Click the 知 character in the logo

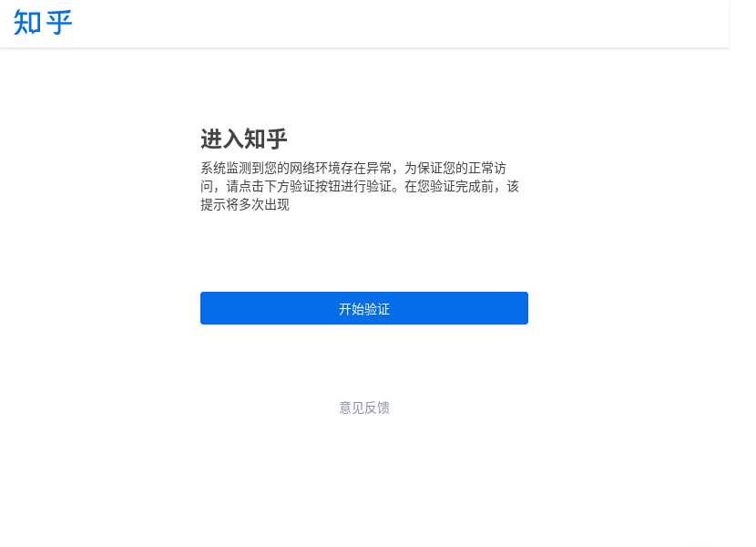coord(27,22)
